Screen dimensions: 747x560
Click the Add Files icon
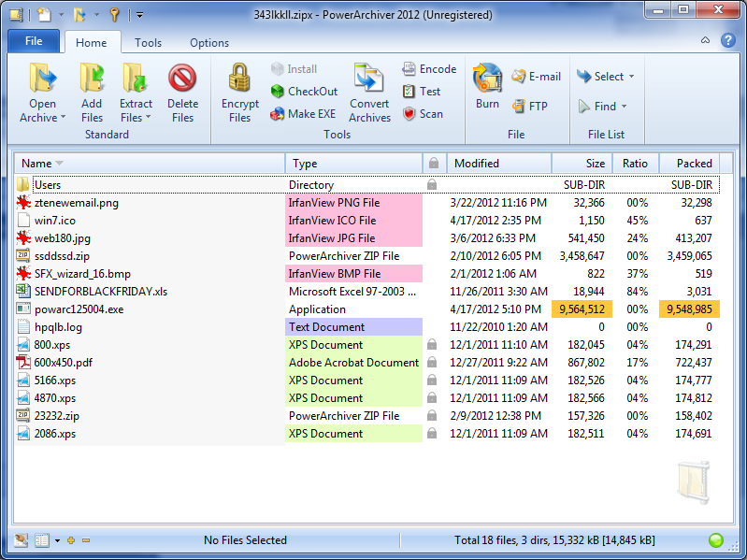click(92, 79)
